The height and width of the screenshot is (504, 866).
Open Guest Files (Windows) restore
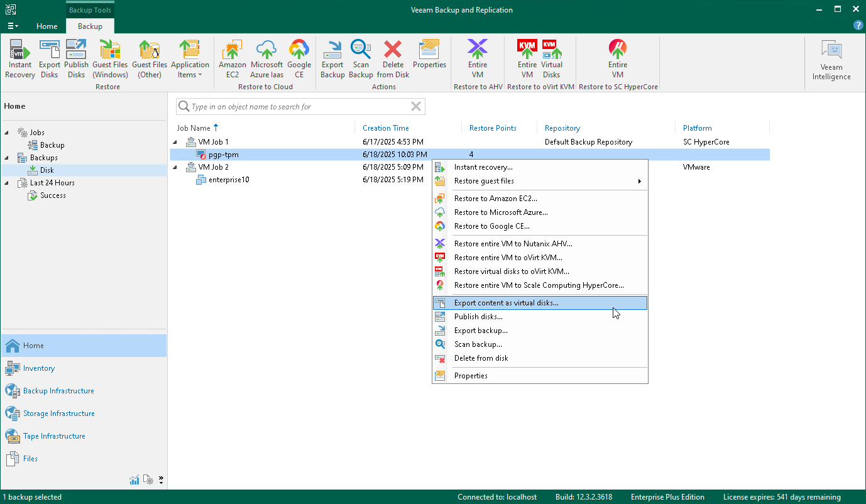tap(110, 57)
